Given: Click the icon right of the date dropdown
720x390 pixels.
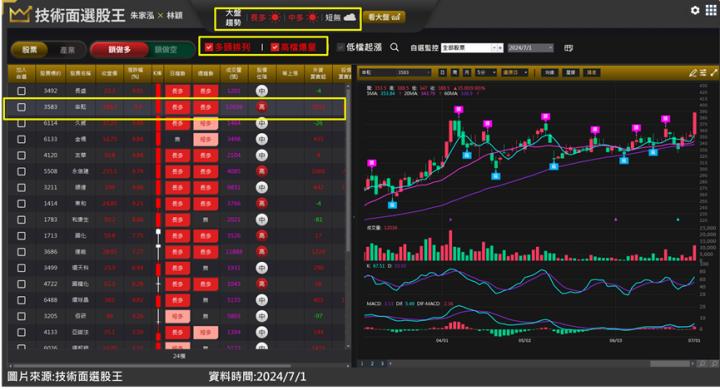Looking at the screenshot, I should click(568, 48).
